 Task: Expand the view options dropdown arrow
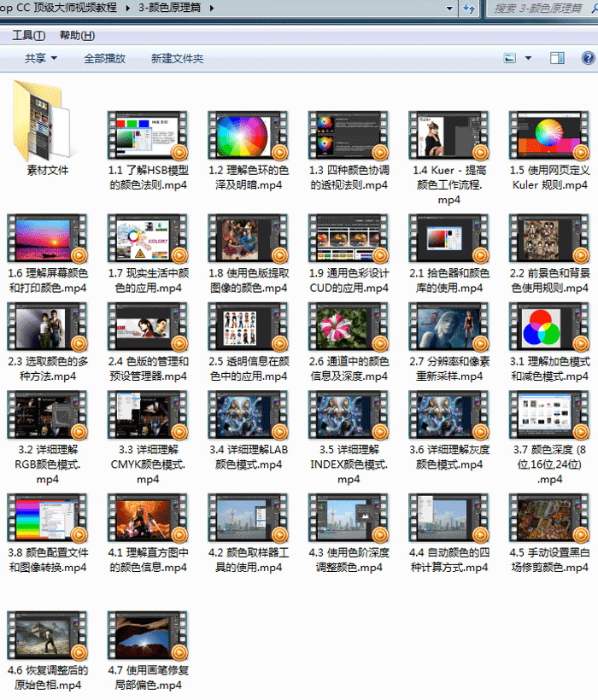(528, 58)
